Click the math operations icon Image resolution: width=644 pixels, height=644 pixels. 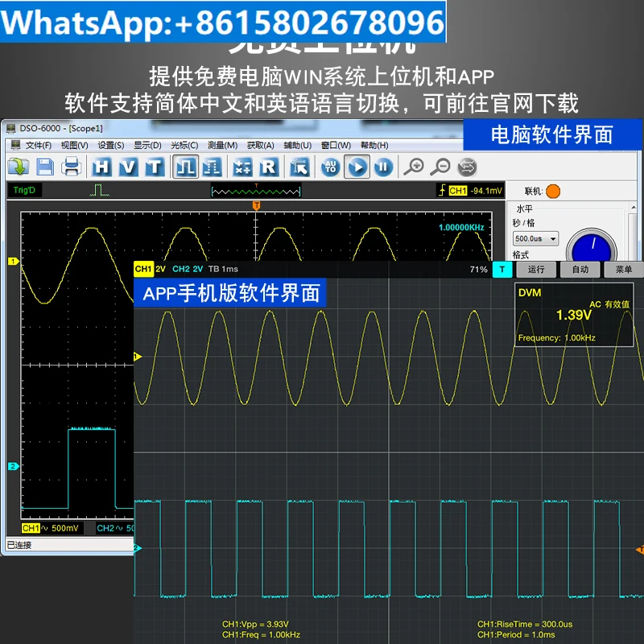(x=242, y=167)
